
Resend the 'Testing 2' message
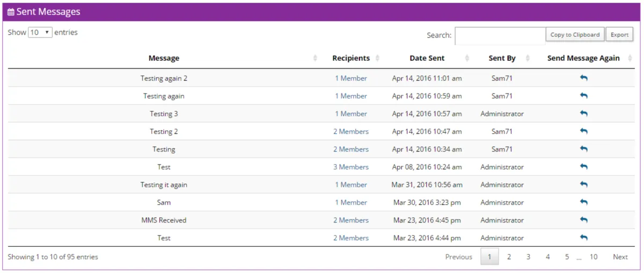(x=583, y=131)
